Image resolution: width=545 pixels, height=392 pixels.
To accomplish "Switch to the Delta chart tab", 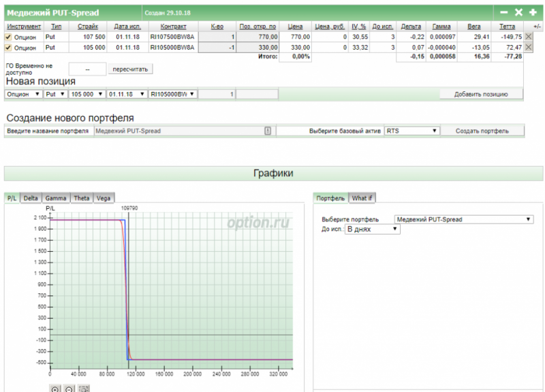I will [31, 198].
